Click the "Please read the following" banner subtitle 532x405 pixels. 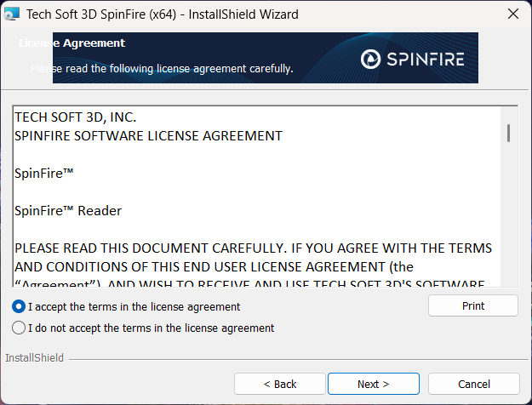point(162,68)
